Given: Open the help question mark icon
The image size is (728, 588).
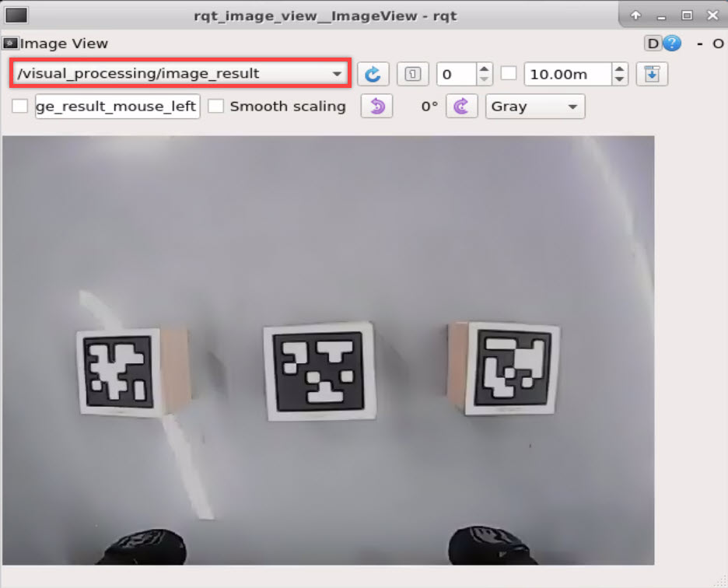Looking at the screenshot, I should pos(672,44).
